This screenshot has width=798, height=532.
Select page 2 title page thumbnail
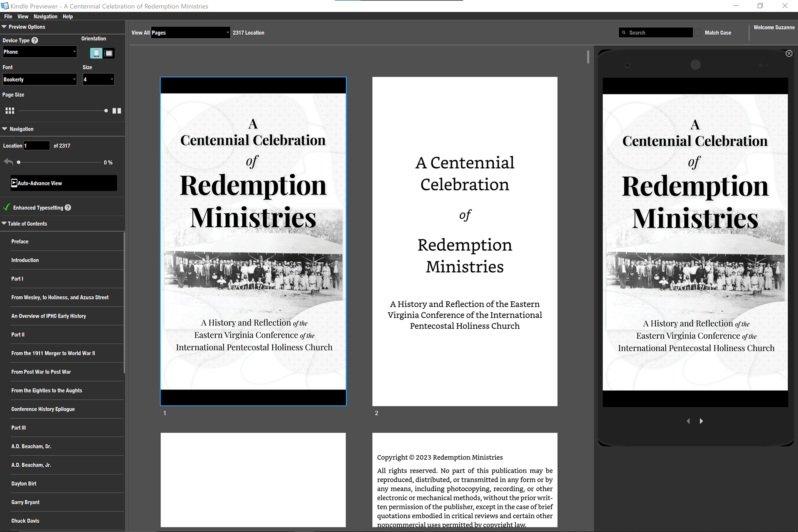465,241
